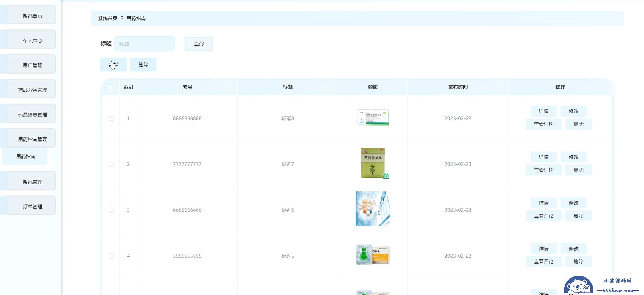This screenshot has height=295, width=644.
Task: Check the checkbox for row 7777777777
Action: click(x=111, y=164)
